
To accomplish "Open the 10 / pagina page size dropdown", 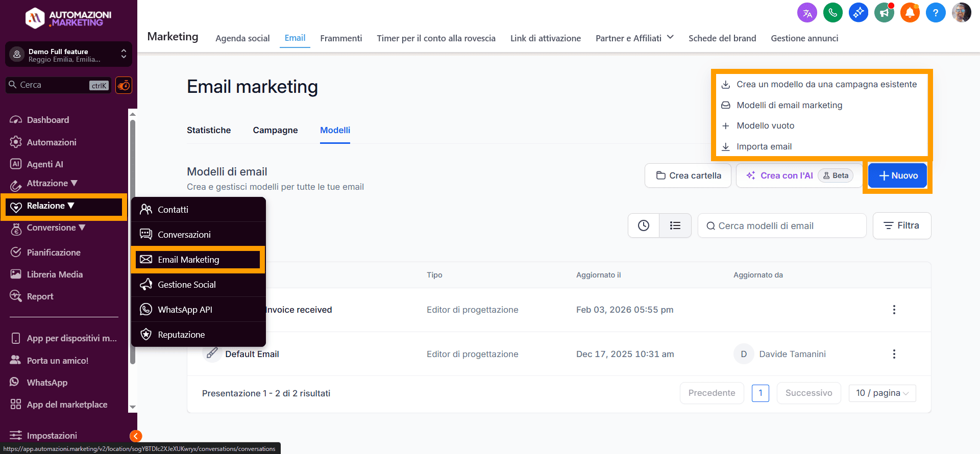I will point(882,393).
